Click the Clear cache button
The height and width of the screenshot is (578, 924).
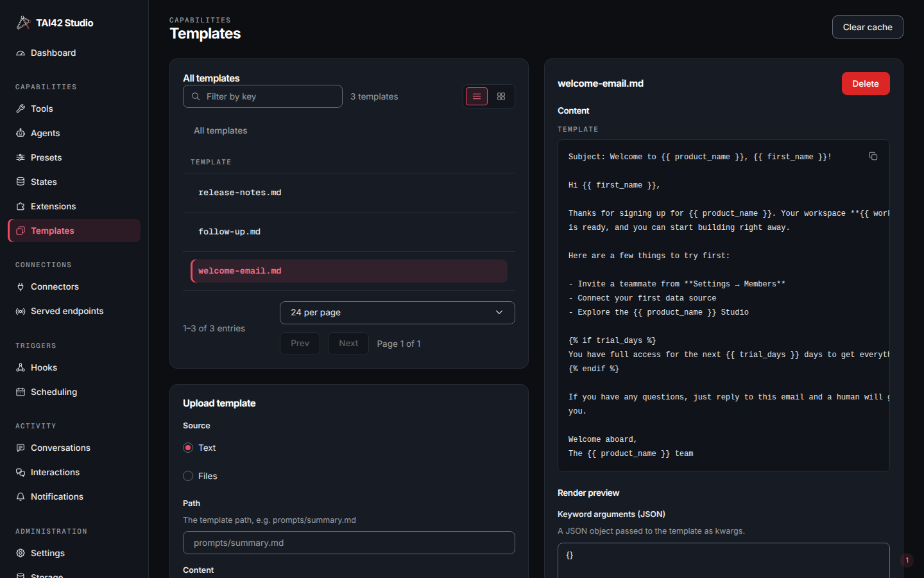pyautogui.click(x=868, y=27)
